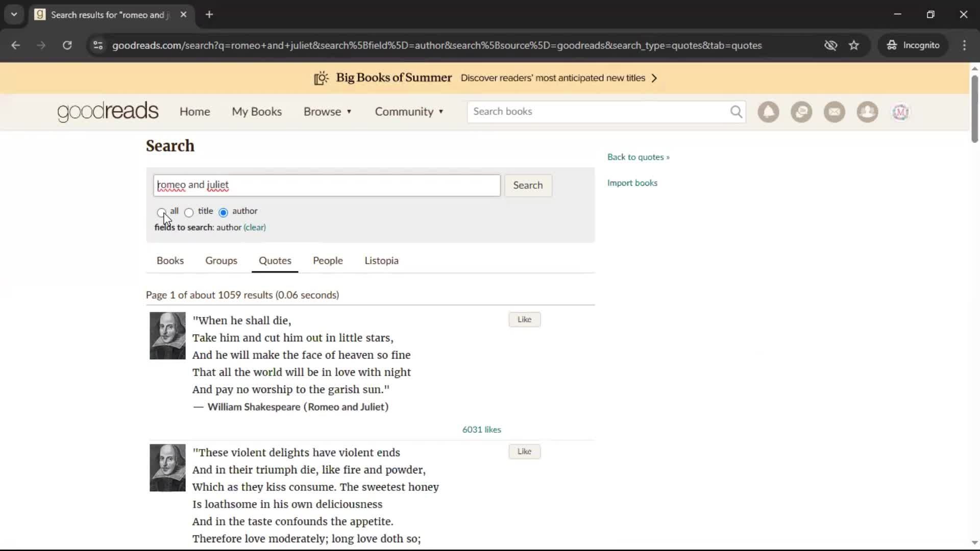
Task: Open Import books link
Action: click(632, 183)
